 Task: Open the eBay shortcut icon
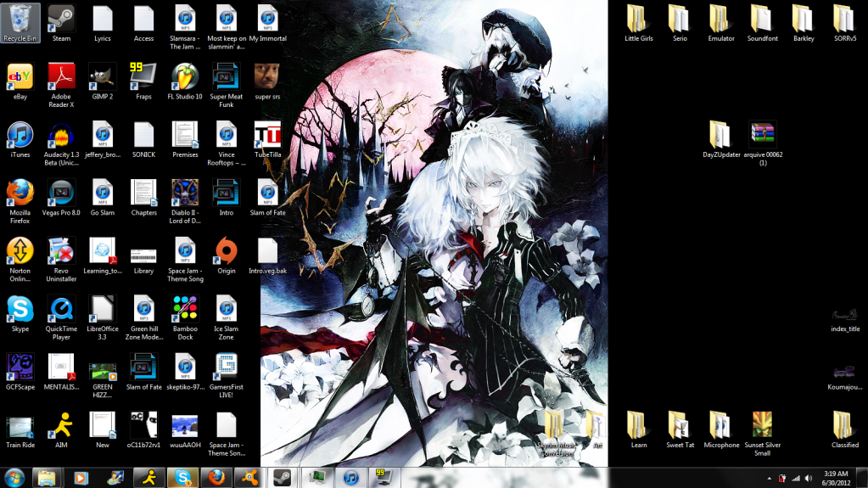20,81
